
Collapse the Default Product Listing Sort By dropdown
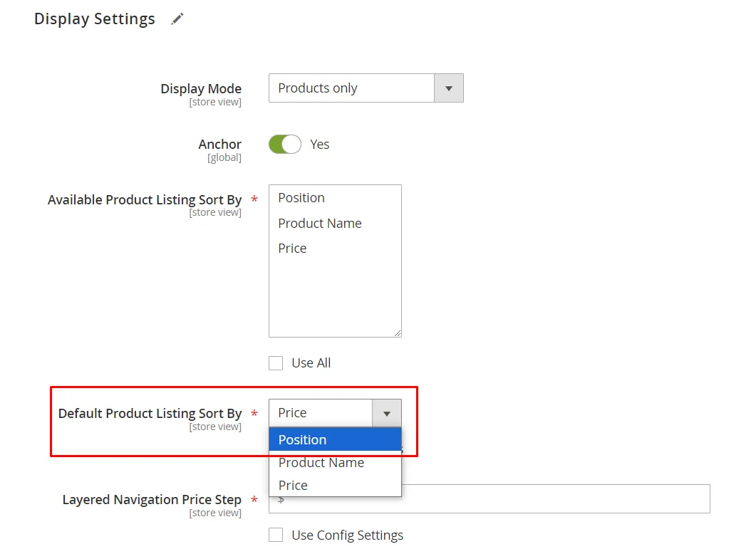(386, 413)
